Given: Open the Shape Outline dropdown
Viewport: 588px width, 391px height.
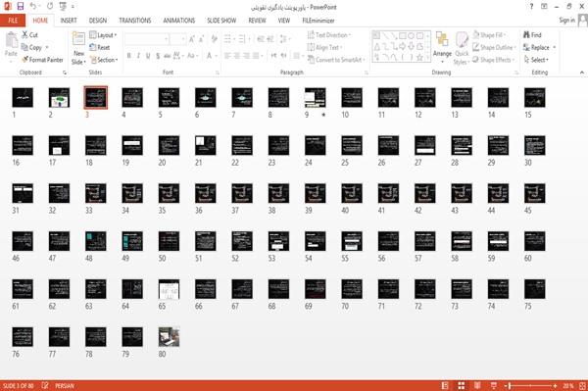Looking at the screenshot, I should tap(494, 47).
